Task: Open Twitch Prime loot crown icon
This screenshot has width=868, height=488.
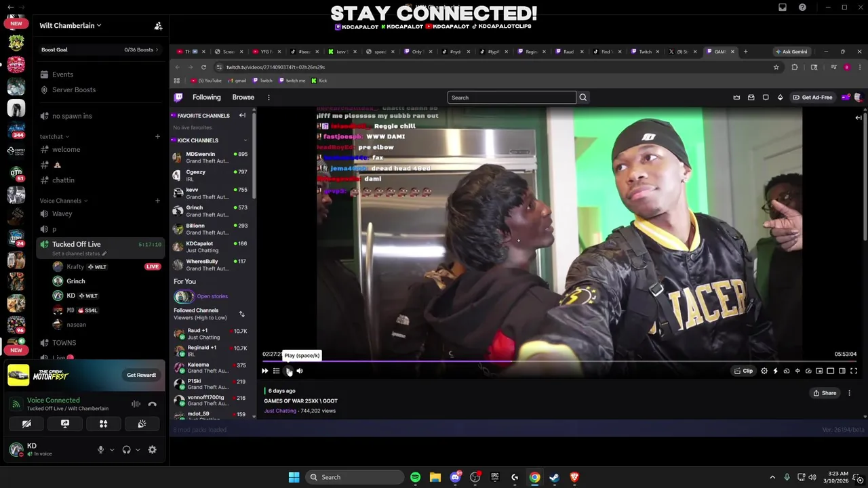Action: (736, 98)
